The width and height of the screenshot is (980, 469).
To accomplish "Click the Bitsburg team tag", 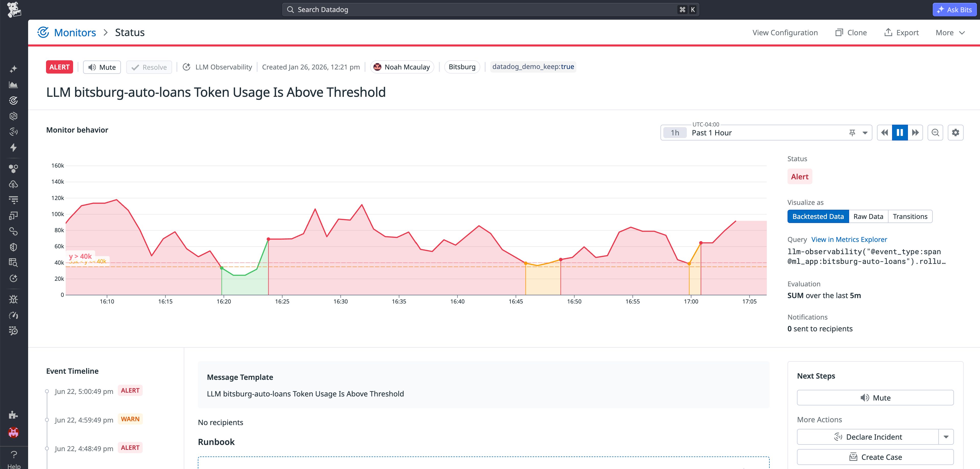I will coord(462,67).
